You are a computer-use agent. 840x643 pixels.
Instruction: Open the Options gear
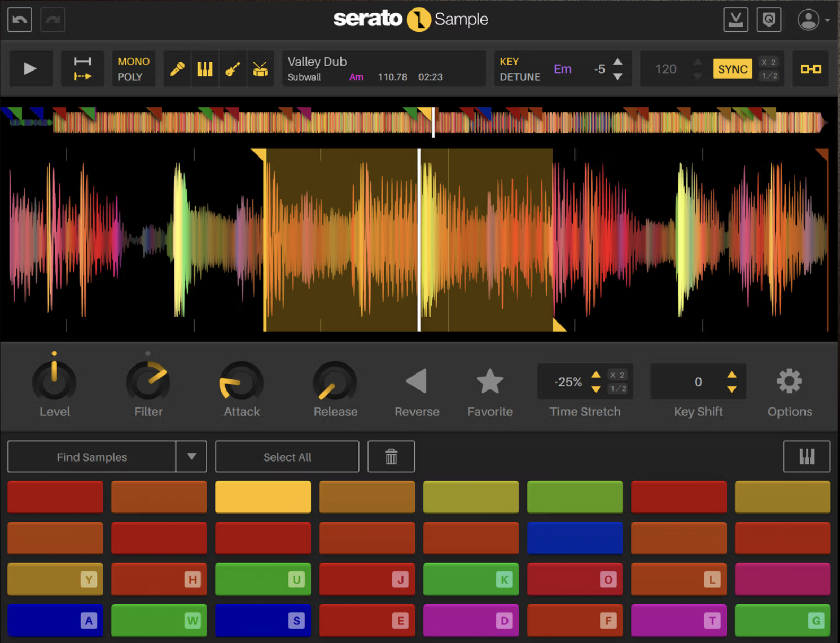[790, 381]
